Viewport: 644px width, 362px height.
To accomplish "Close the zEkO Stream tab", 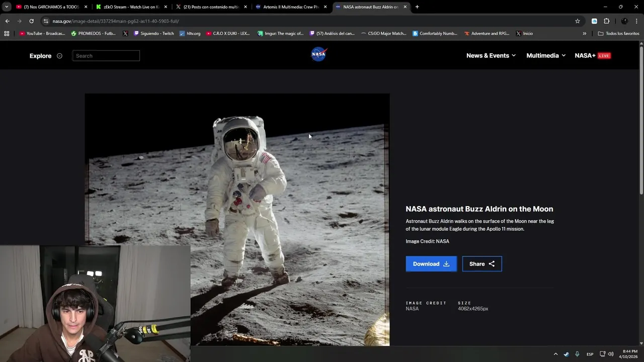I will pyautogui.click(x=166, y=7).
